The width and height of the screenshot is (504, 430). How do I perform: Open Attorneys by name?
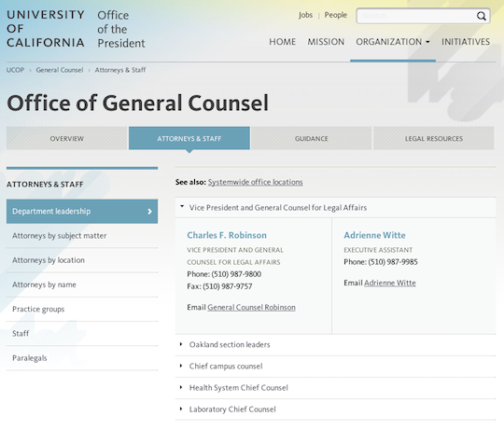click(x=82, y=284)
